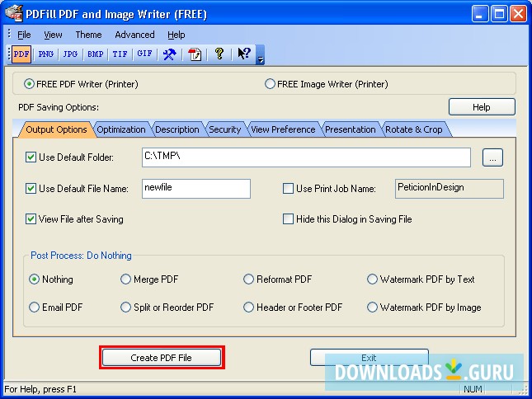Close the PDFill window

[x=518, y=14]
